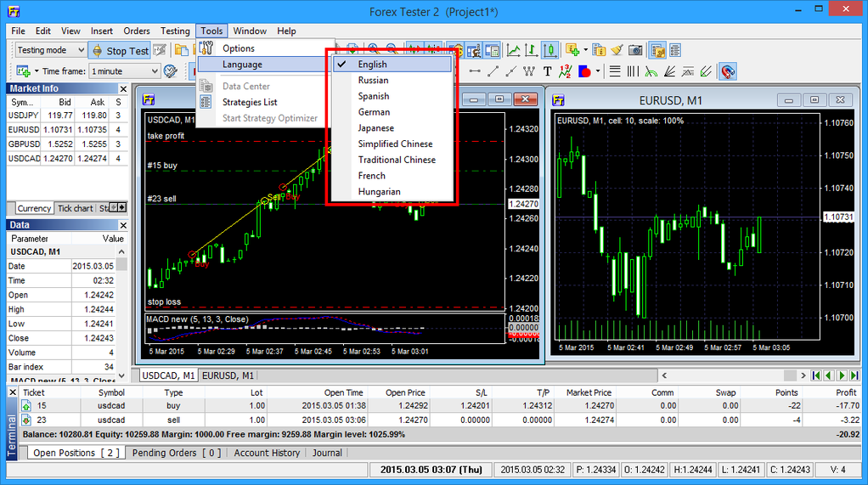This screenshot has height=485, width=868.
Task: Select the green Andrews pitchfork tool
Action: click(x=705, y=71)
